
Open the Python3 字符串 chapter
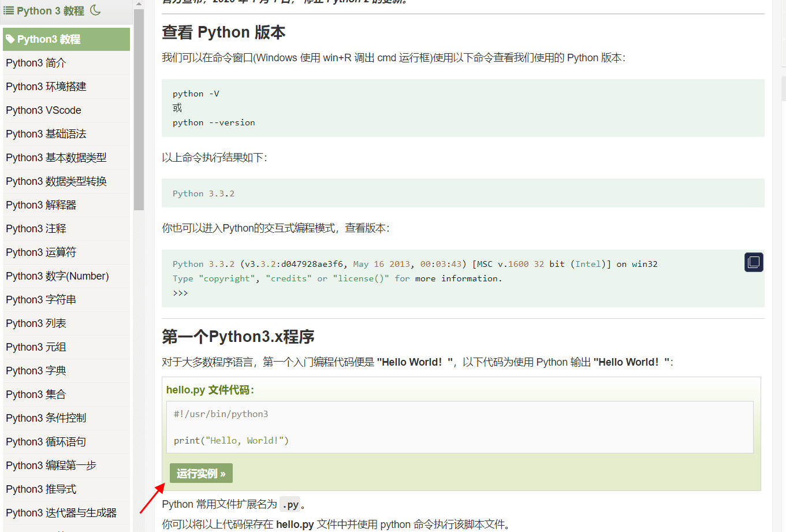(41, 300)
